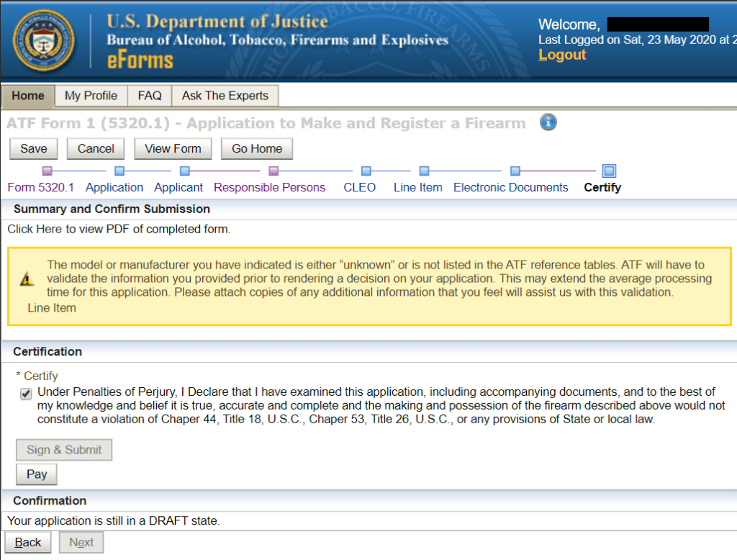The height and width of the screenshot is (560, 737).
Task: Click the Pay button
Action: pos(37,474)
